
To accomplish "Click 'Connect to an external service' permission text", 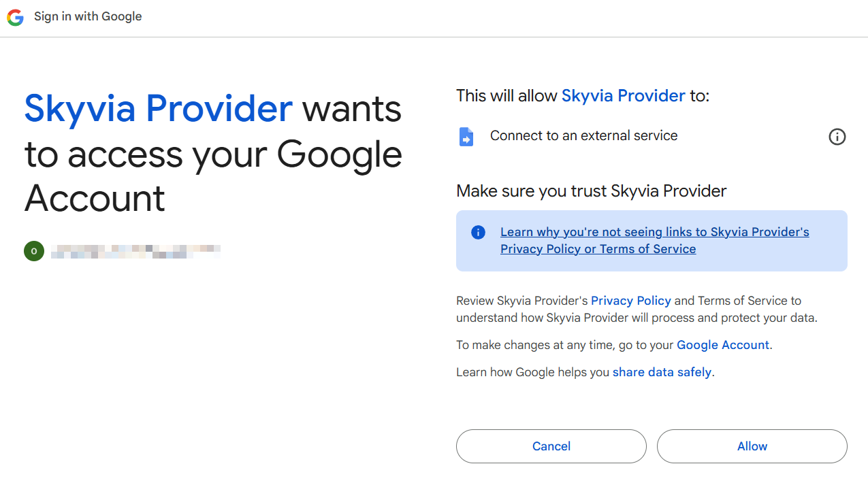I will (583, 135).
